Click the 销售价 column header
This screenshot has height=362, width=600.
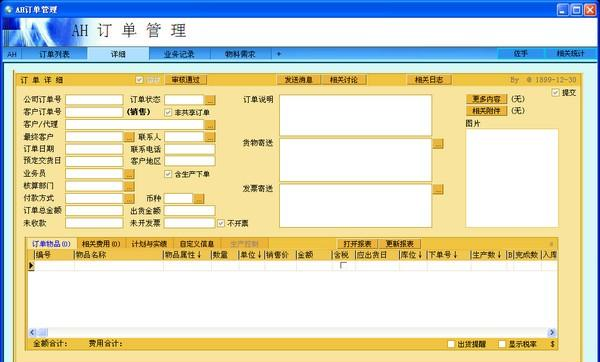(x=280, y=255)
